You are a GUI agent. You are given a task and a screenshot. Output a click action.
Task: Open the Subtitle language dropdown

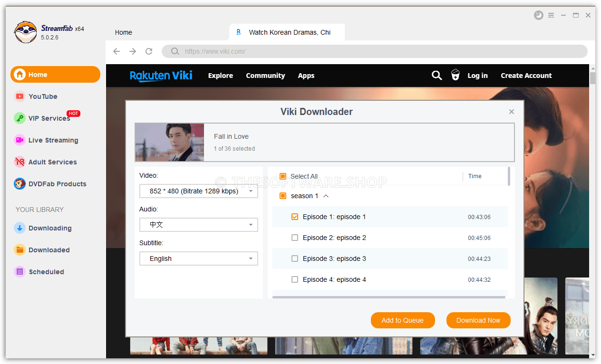[x=199, y=259]
